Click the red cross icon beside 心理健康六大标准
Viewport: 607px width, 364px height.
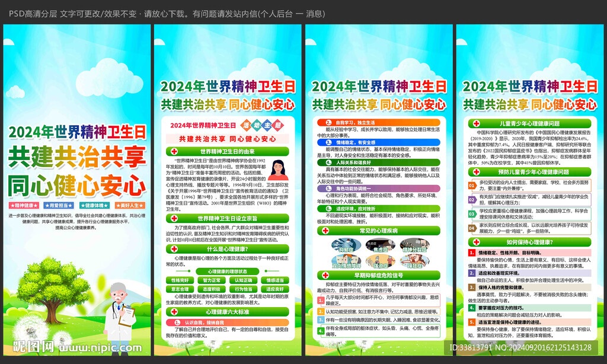click(x=174, y=312)
